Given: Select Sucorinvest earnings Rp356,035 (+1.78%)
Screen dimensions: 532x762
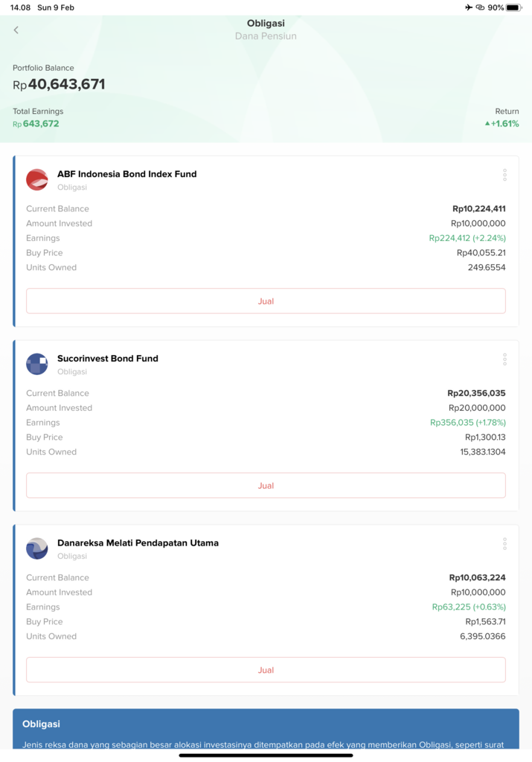Looking at the screenshot, I should pos(468,423).
